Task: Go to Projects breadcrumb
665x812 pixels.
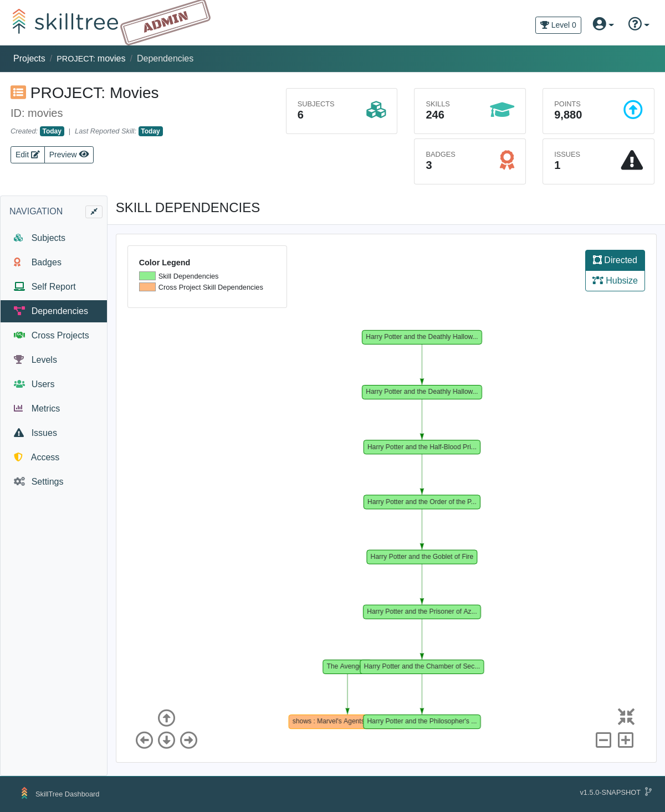Action: pyautogui.click(x=29, y=59)
